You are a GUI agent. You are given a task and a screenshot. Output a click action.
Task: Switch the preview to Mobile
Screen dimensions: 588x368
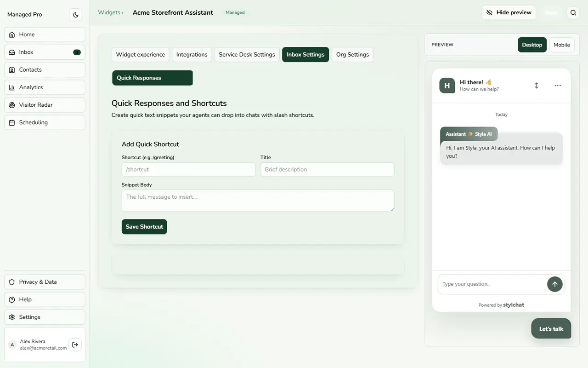[562, 45]
